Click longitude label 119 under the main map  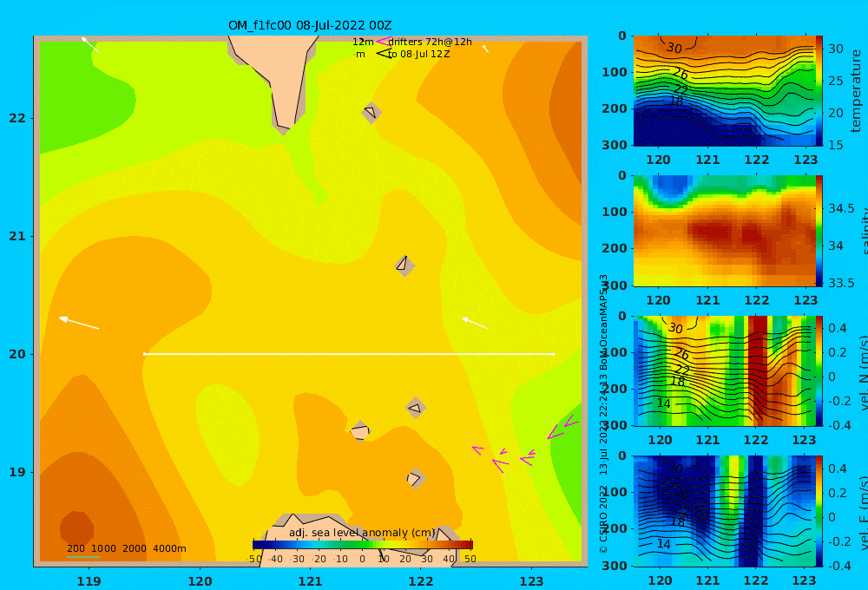[89, 581]
